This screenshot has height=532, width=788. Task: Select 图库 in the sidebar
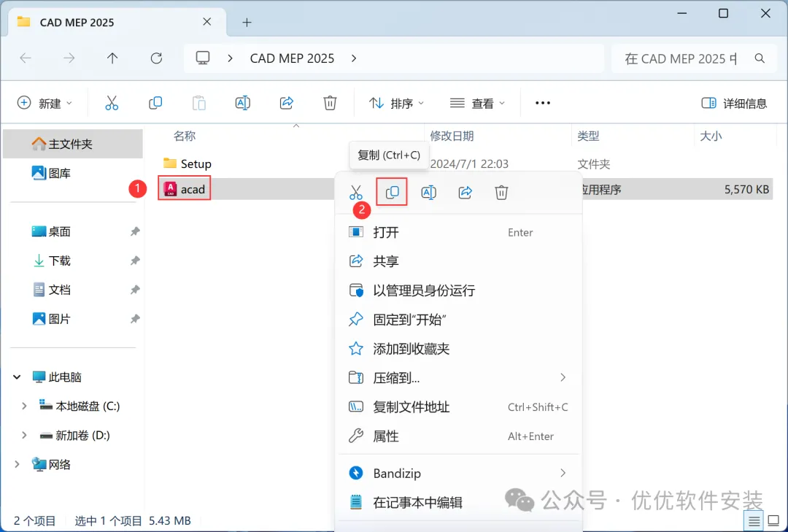(73, 173)
